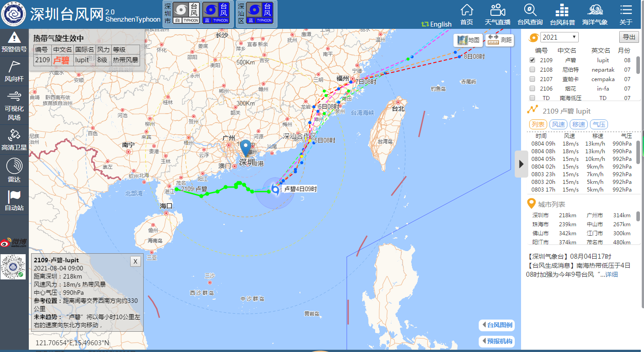Collapse the right side panel arrow
The image size is (644, 352).
click(x=521, y=164)
